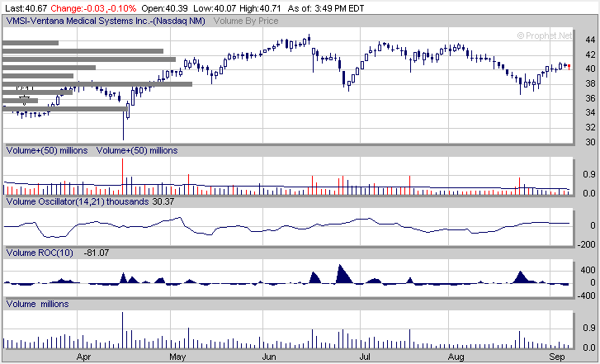Screen dimensions: 600x364
Task: Click the Sep label on date axis
Action: (x=557, y=357)
